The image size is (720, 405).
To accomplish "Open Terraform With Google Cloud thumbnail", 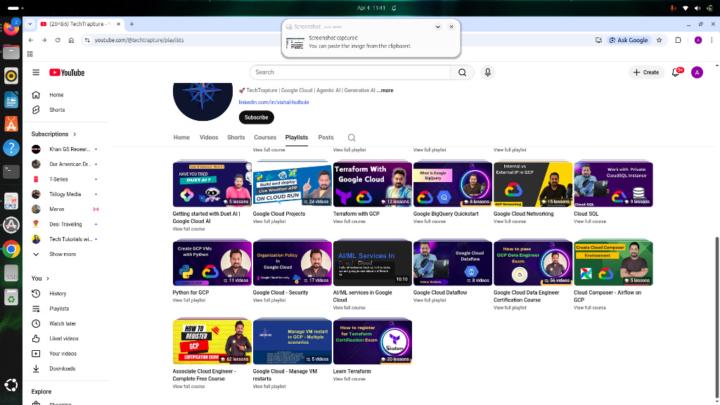I will (x=372, y=184).
